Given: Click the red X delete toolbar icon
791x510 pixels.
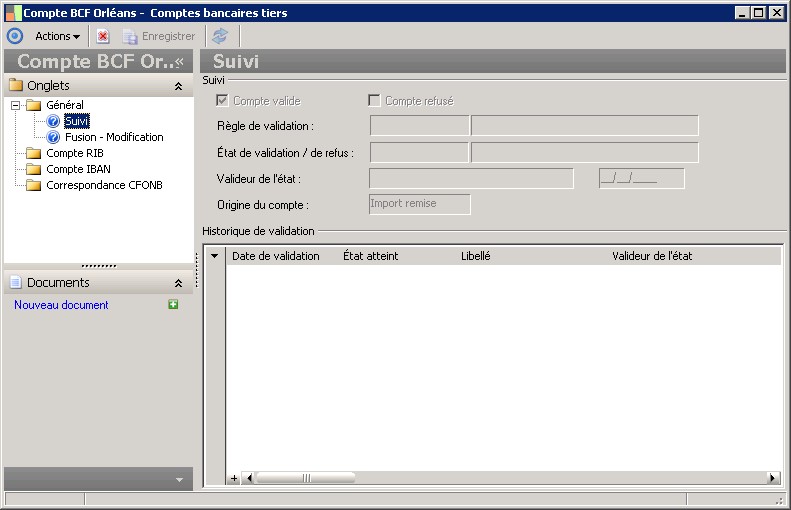Looking at the screenshot, I should 103,36.
